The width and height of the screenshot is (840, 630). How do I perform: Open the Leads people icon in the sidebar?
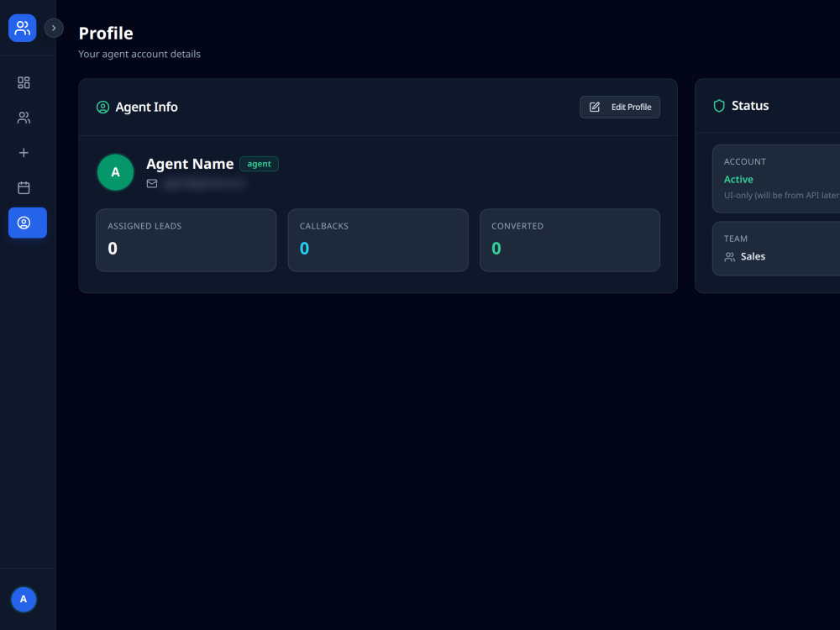click(x=24, y=118)
